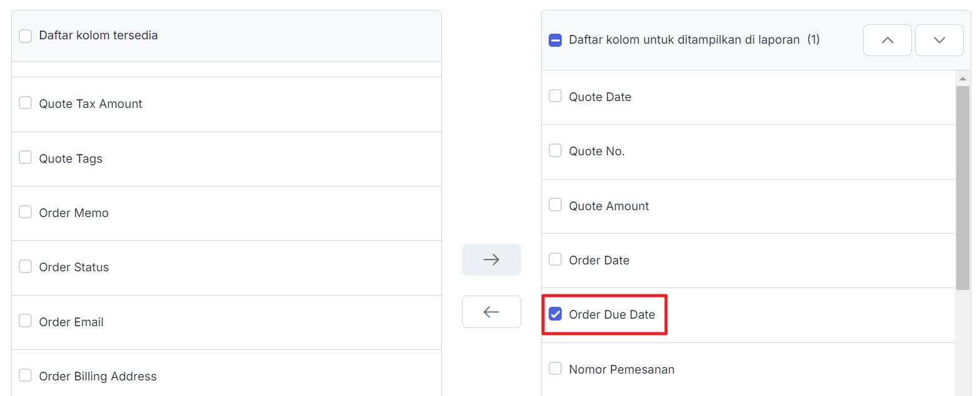Check the Quote Tags checkbox
This screenshot has height=396, width=980.
pyautogui.click(x=26, y=158)
